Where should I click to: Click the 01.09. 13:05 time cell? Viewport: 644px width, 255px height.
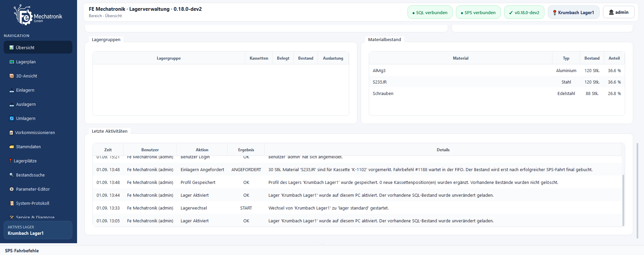tap(108, 221)
